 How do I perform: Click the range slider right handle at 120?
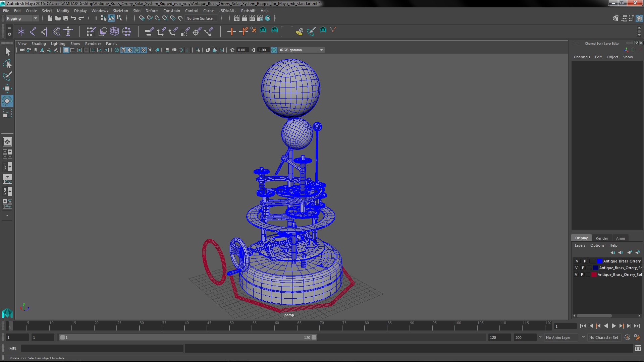click(314, 338)
